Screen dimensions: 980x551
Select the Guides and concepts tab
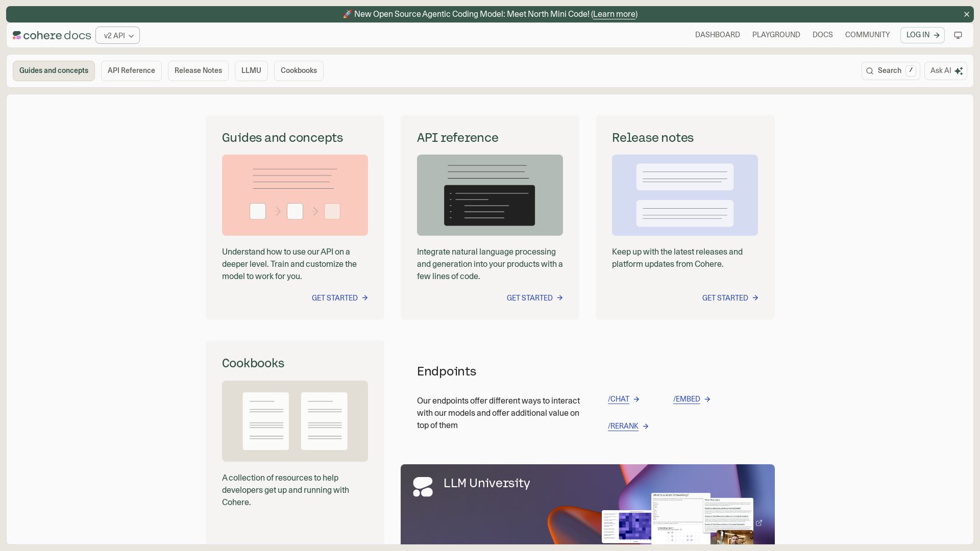pyautogui.click(x=54, y=71)
